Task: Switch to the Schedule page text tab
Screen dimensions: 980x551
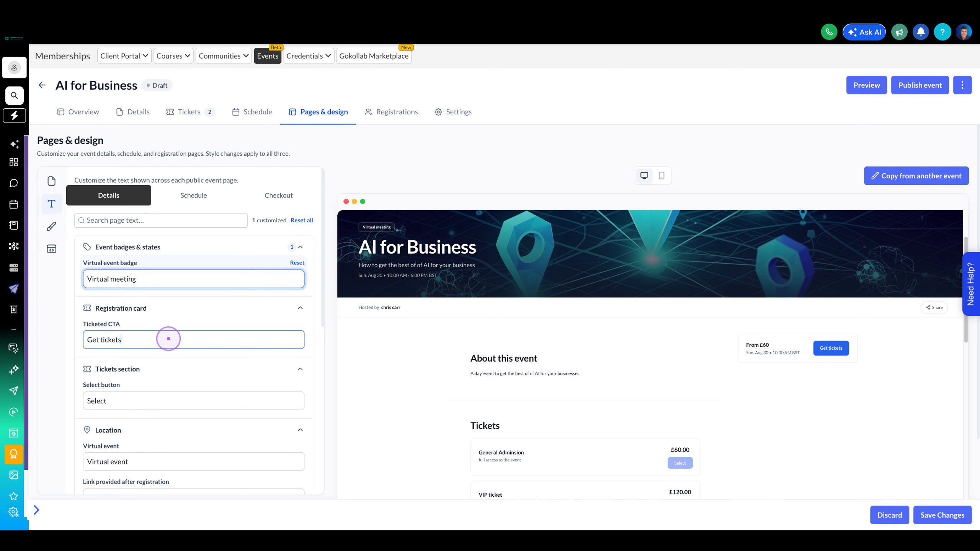Action: pos(194,196)
